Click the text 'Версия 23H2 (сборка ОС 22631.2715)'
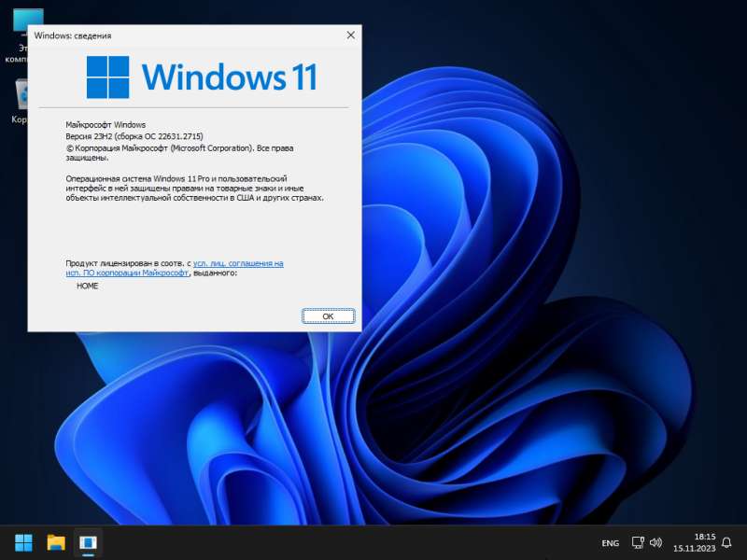Viewport: 747px width, 560px height. tap(134, 136)
